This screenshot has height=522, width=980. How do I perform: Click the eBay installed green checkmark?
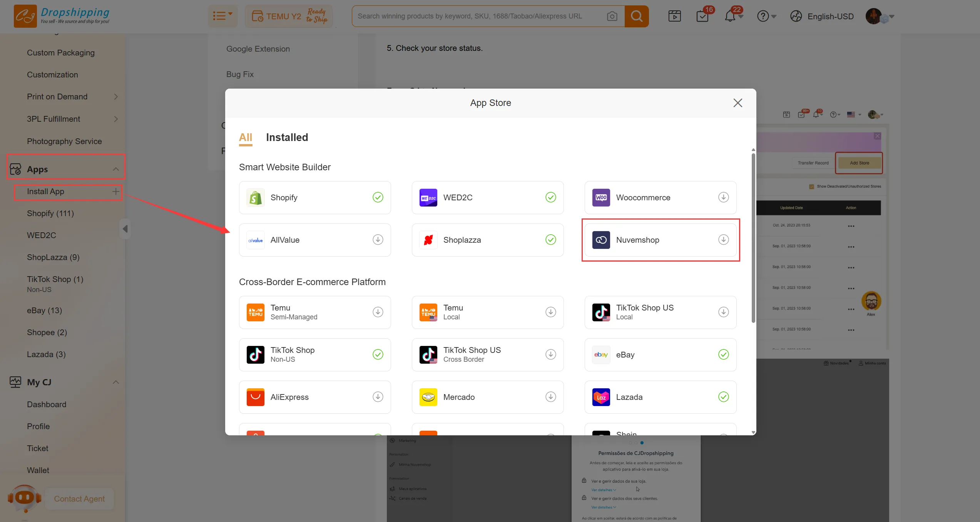(x=723, y=354)
